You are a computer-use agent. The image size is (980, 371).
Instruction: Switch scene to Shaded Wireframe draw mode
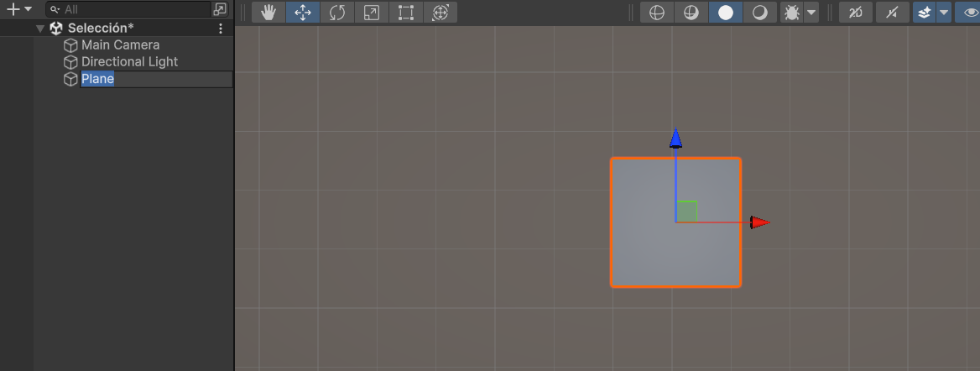tap(691, 12)
